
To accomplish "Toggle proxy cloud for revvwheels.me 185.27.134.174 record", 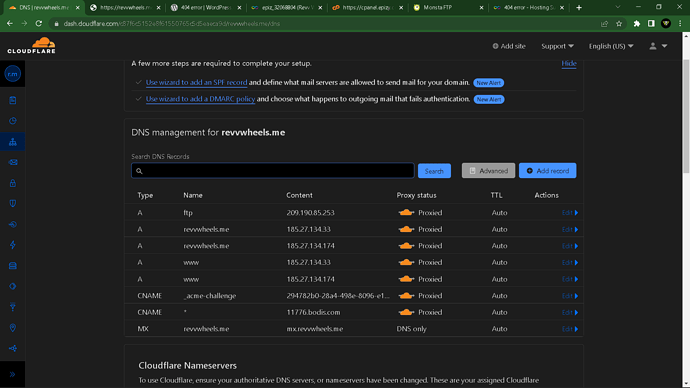I will (x=406, y=246).
